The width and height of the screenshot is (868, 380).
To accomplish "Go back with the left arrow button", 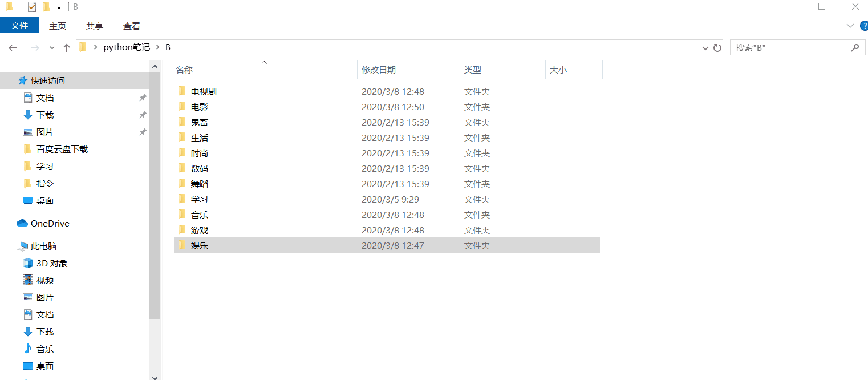I will (13, 48).
